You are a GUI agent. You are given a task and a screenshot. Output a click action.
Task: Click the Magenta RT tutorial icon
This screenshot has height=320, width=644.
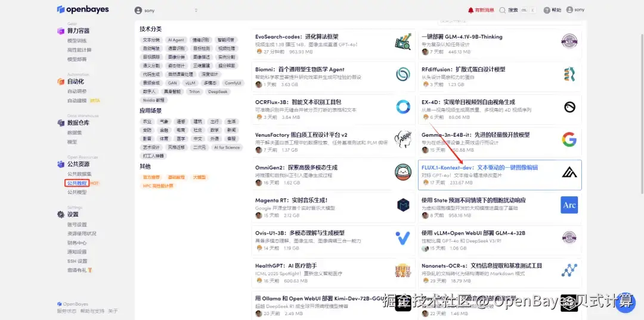pos(403,205)
